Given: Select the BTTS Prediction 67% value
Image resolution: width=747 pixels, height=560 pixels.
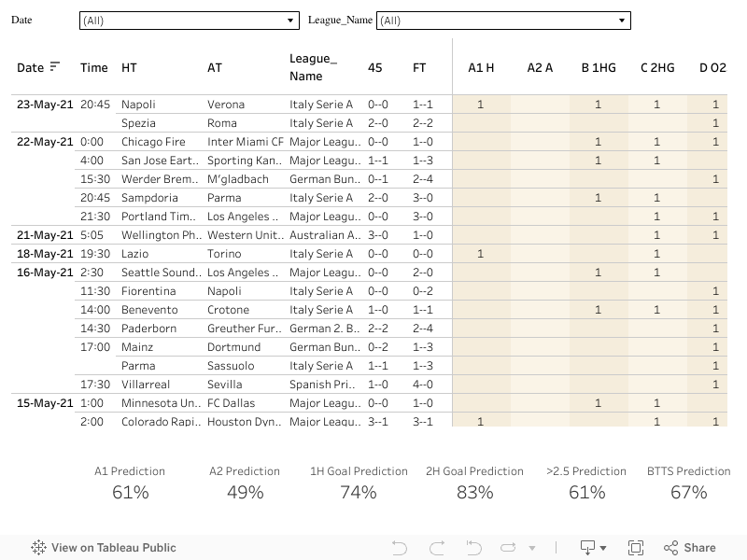Looking at the screenshot, I should coord(688,492).
